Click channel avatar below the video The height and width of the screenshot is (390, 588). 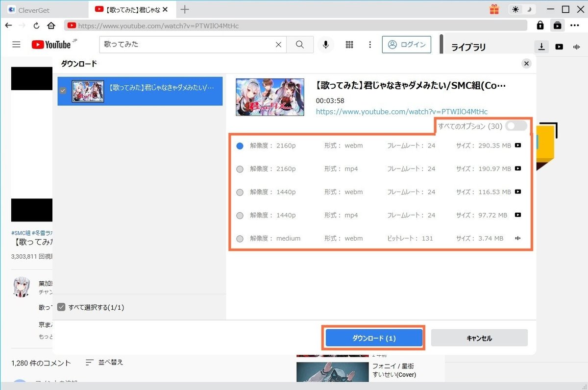click(x=22, y=287)
